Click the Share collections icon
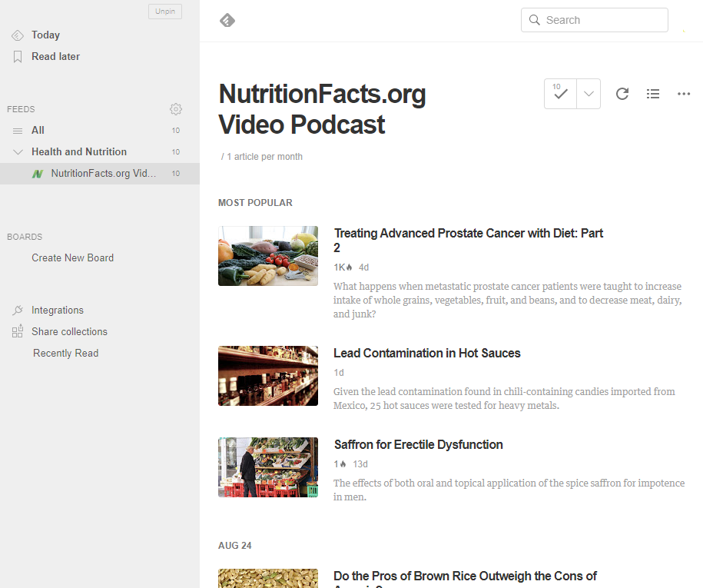703x588 pixels. (x=18, y=332)
